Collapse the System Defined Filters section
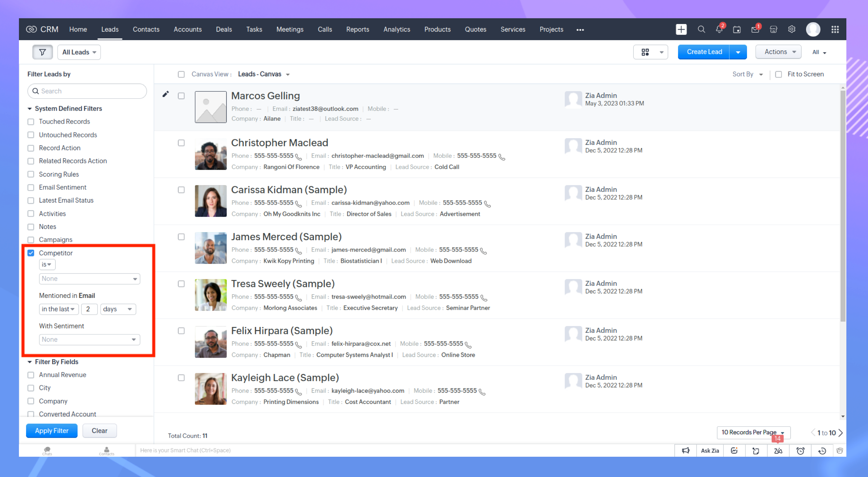Viewport: 868px width, 477px height. (30, 108)
